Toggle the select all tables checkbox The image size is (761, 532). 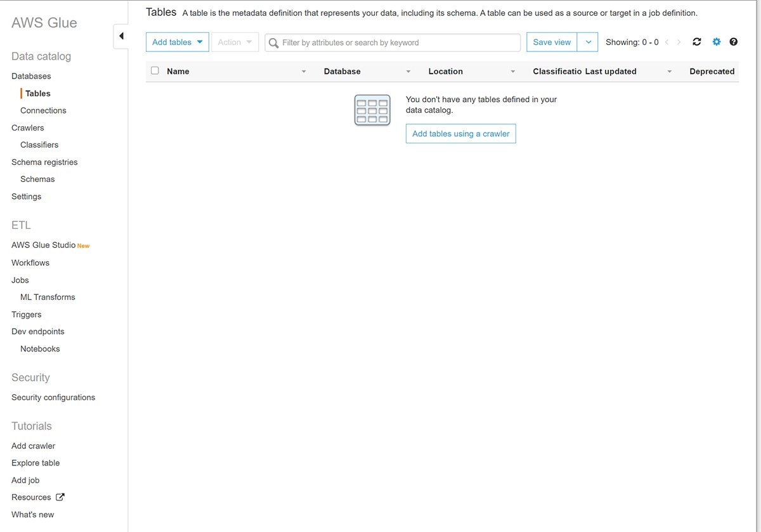(x=155, y=71)
